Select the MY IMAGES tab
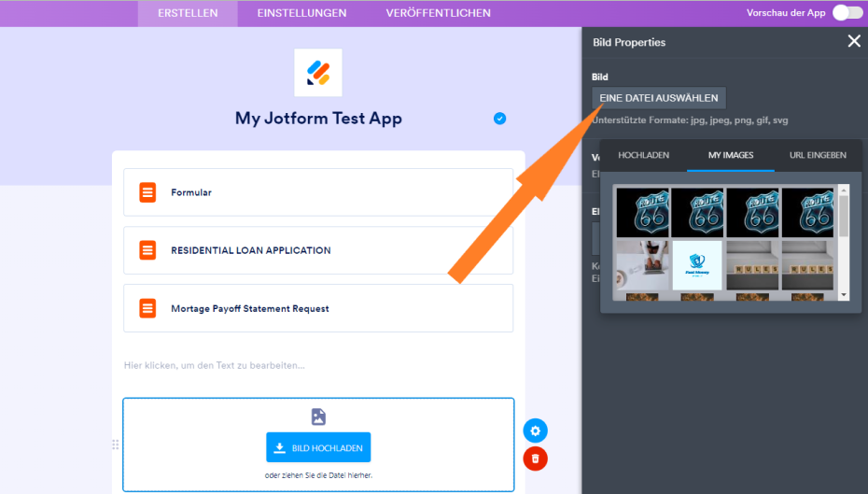 731,156
